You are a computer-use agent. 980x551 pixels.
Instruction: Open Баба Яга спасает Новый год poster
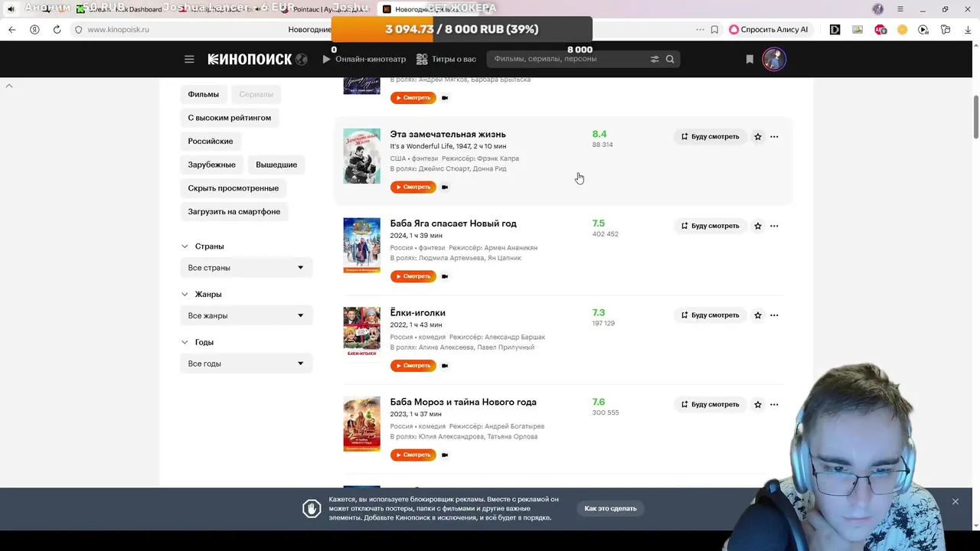click(361, 245)
